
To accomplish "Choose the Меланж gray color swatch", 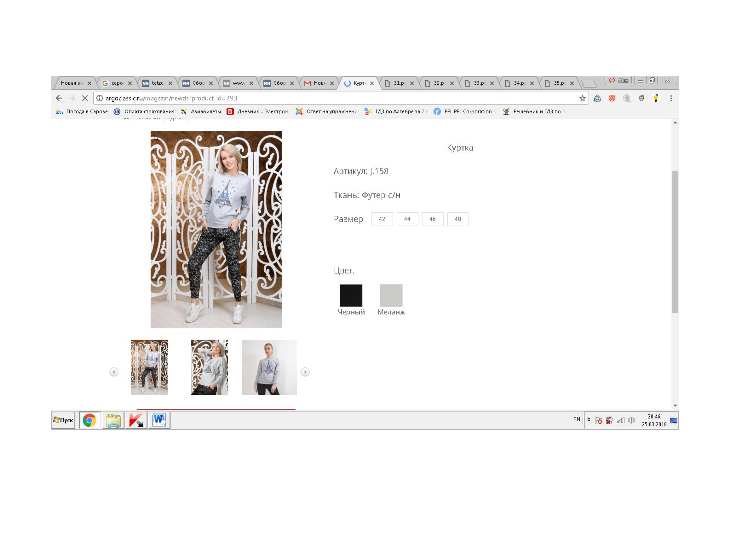I will click(x=391, y=296).
